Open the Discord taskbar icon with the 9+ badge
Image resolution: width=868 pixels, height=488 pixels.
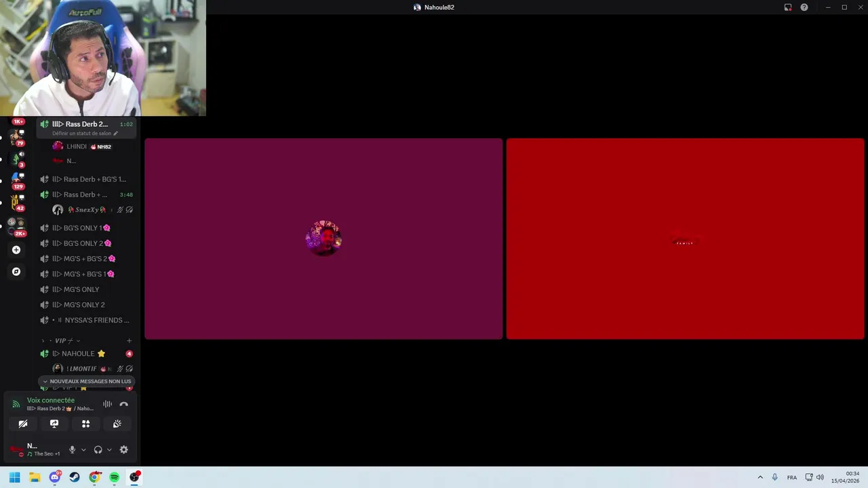point(55,477)
